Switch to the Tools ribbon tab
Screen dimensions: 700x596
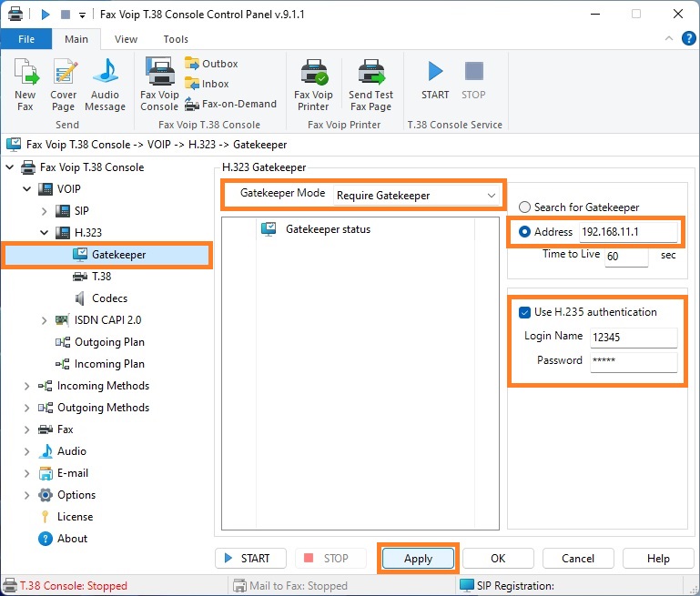(x=176, y=39)
